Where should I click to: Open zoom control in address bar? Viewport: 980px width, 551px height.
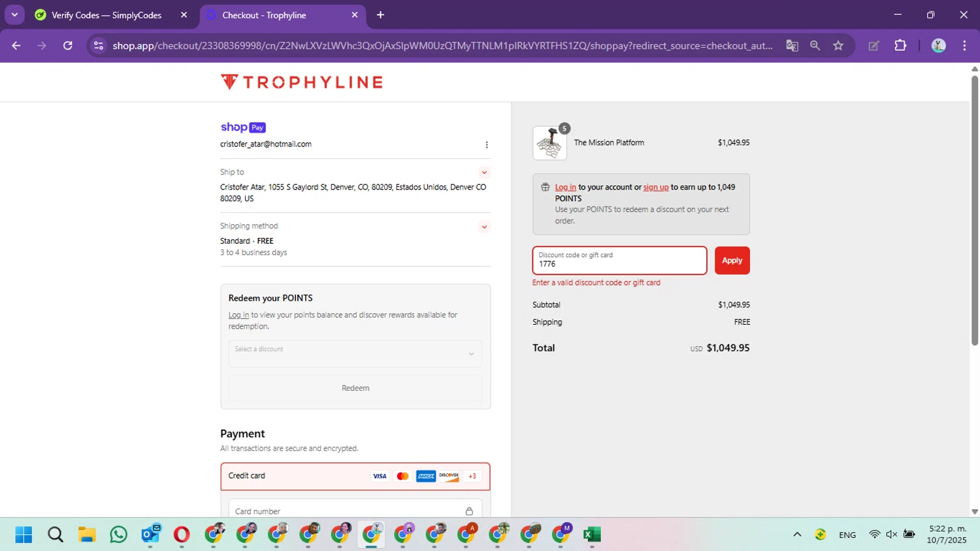pos(815,46)
